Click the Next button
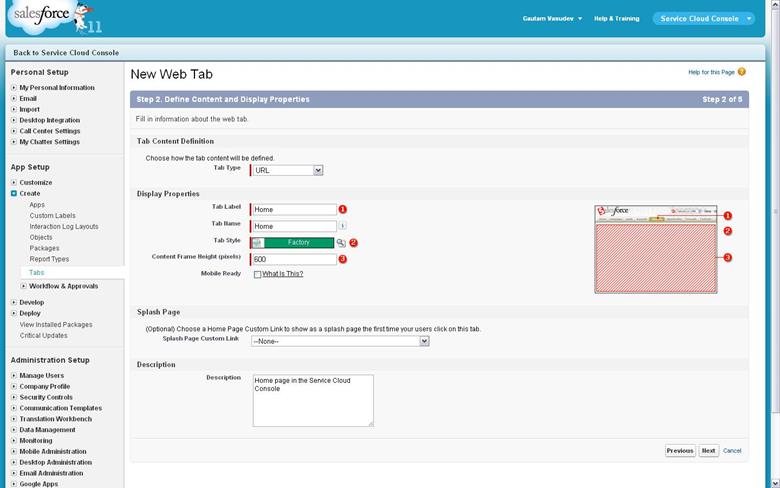Image resolution: width=780 pixels, height=488 pixels. click(x=708, y=451)
